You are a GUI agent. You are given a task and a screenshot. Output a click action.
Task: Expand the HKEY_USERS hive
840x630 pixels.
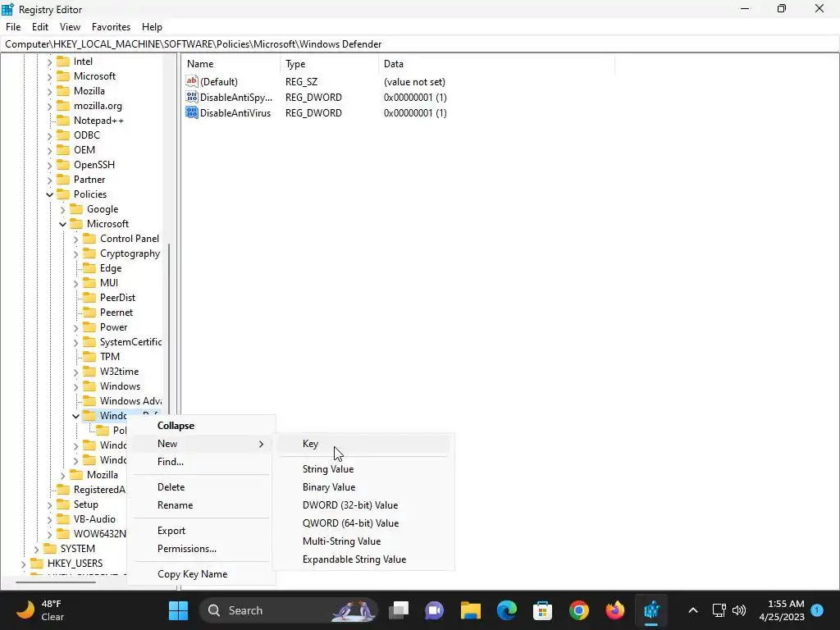[23, 564]
